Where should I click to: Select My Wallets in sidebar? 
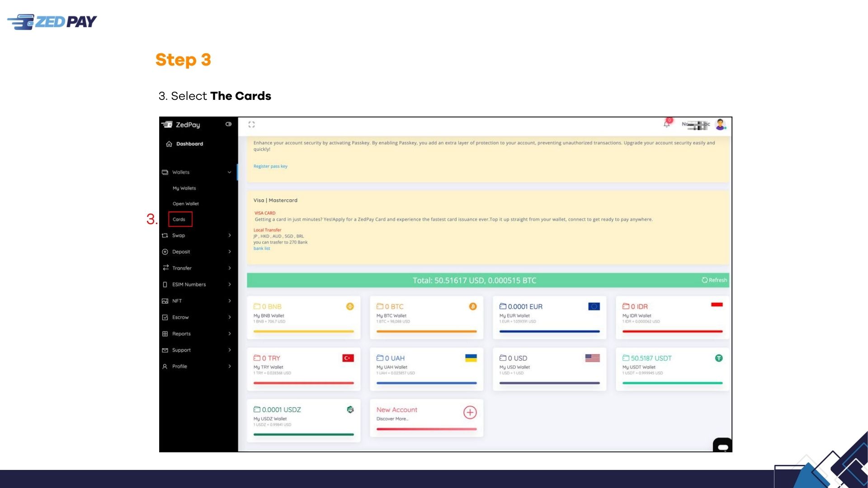click(x=184, y=188)
